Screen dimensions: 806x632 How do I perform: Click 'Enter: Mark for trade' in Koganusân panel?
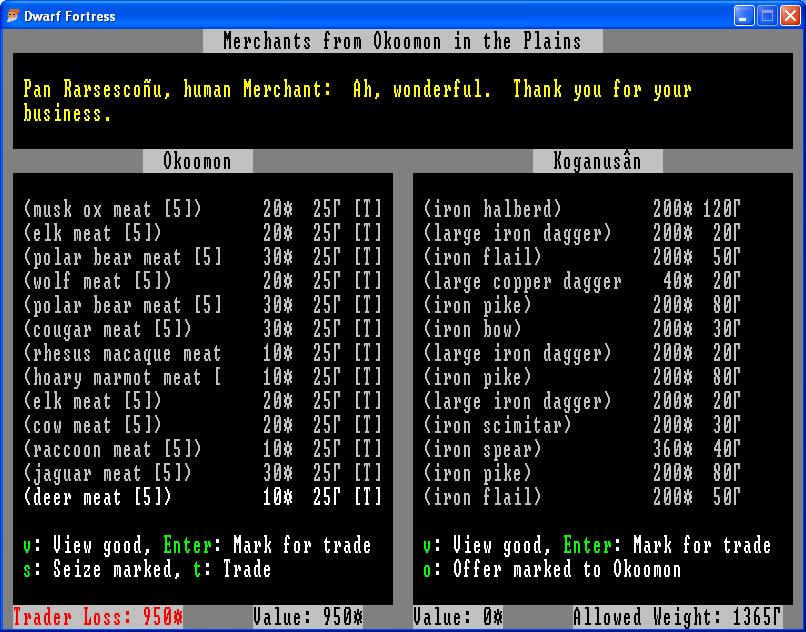667,545
